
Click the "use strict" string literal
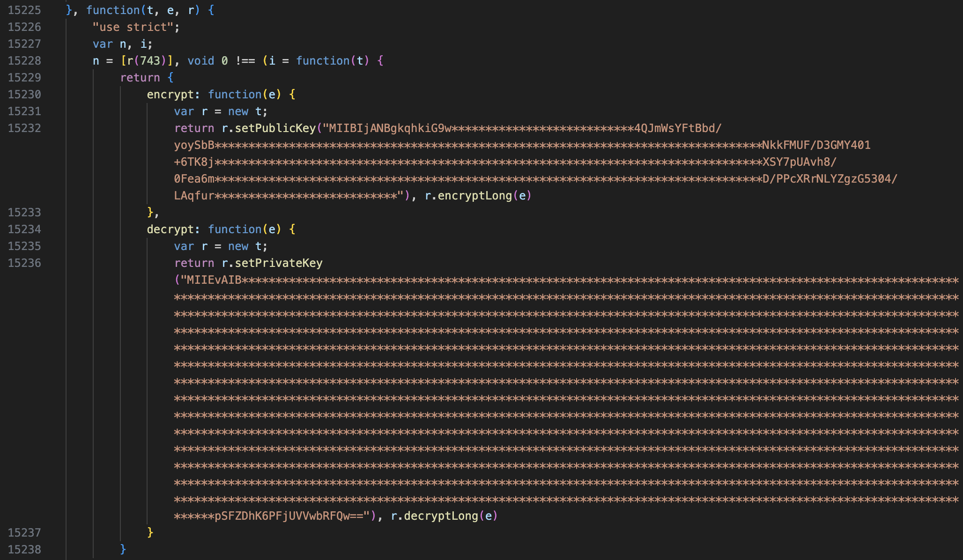pyautogui.click(x=133, y=27)
